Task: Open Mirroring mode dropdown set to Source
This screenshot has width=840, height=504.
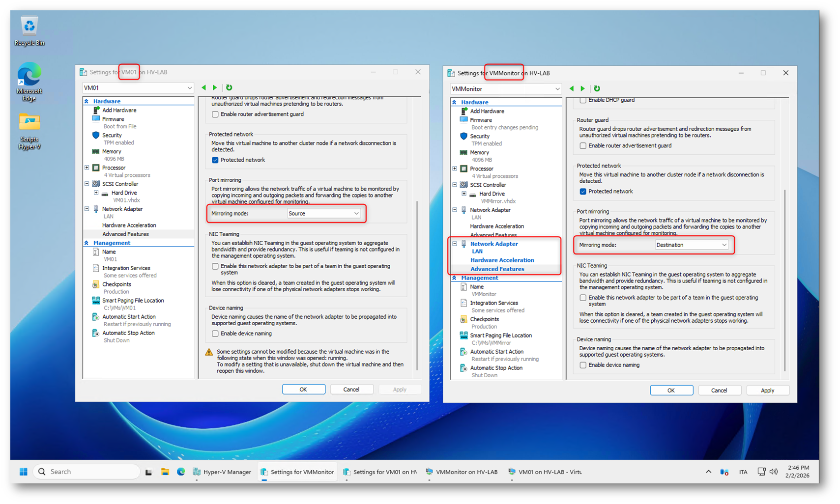Action: (323, 213)
